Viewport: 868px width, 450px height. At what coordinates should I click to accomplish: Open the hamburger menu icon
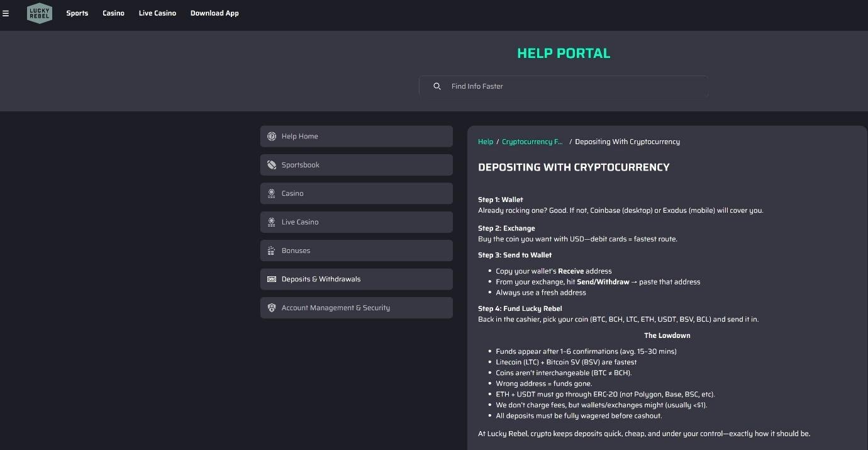coord(6,13)
